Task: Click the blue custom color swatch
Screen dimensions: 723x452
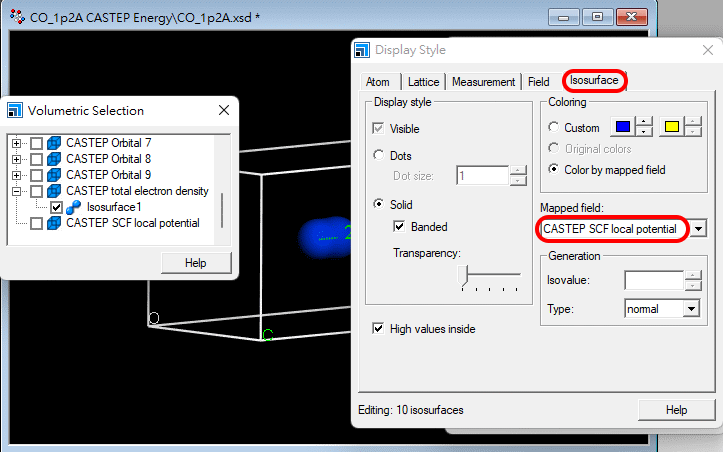Action: tap(622, 127)
